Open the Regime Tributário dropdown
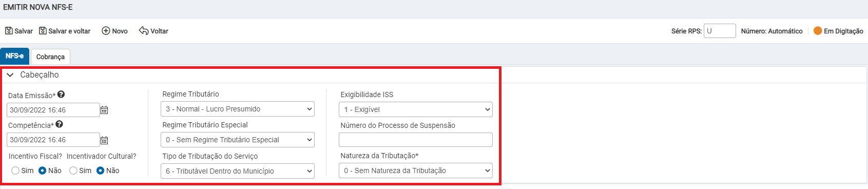This screenshot has width=868, height=189. point(238,109)
